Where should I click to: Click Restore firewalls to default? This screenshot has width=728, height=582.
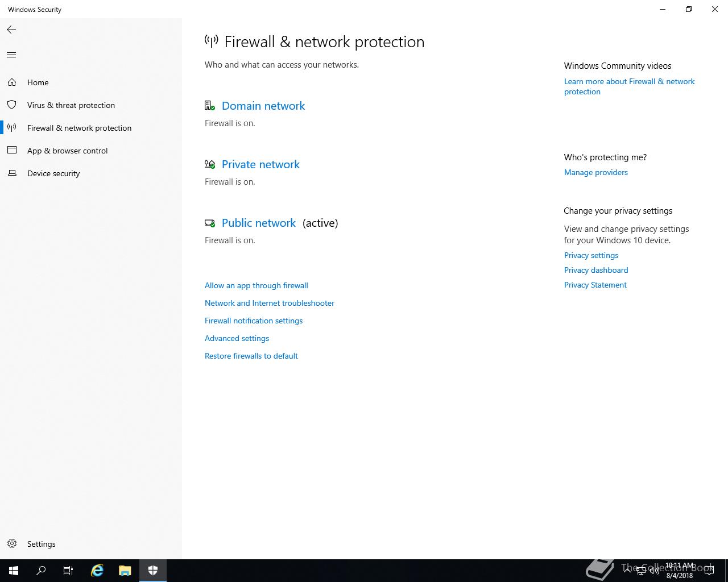tap(251, 356)
